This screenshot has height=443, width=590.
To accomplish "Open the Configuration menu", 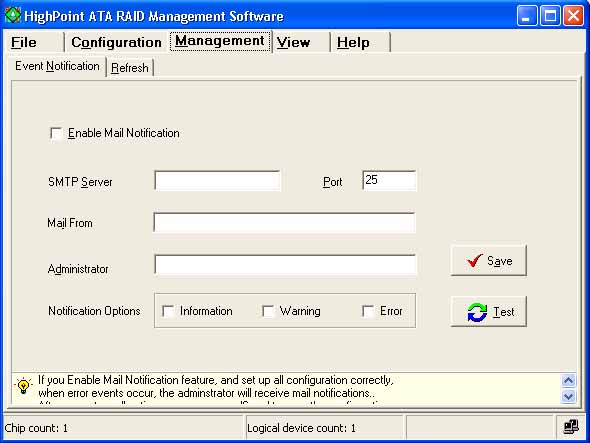I will [116, 42].
